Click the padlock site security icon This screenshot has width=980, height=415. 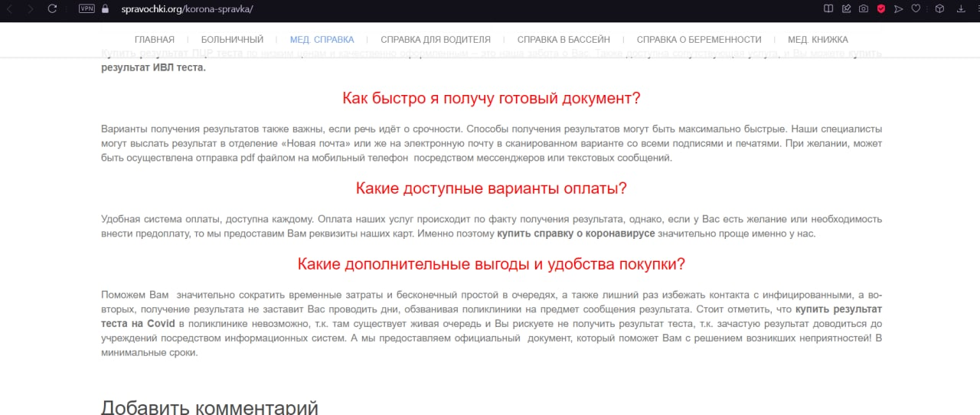coord(106,9)
